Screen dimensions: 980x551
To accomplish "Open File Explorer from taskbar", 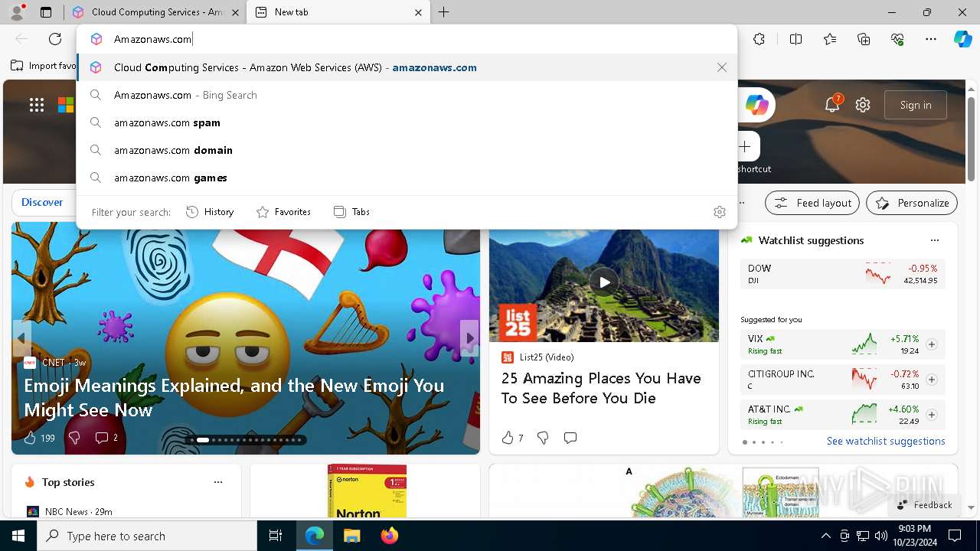I will click(x=351, y=536).
